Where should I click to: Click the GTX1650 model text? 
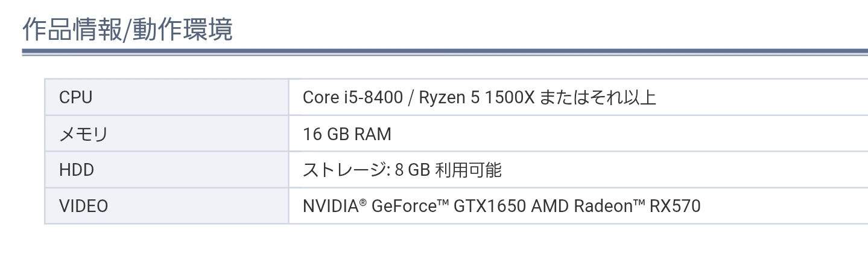click(490, 207)
